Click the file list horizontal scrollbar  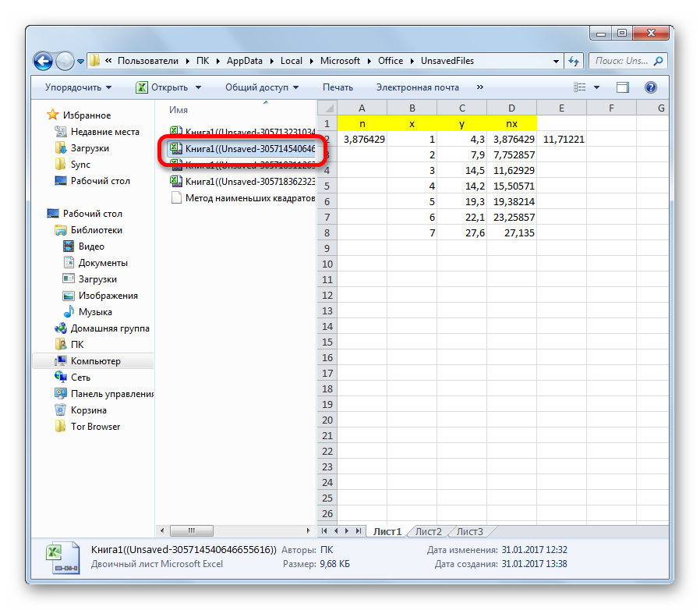tap(234, 531)
